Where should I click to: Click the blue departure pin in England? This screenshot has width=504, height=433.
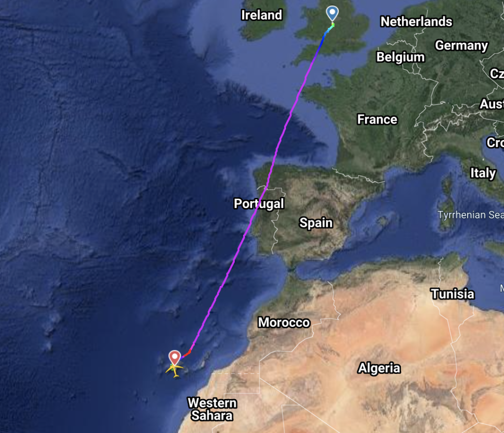pyautogui.click(x=332, y=13)
